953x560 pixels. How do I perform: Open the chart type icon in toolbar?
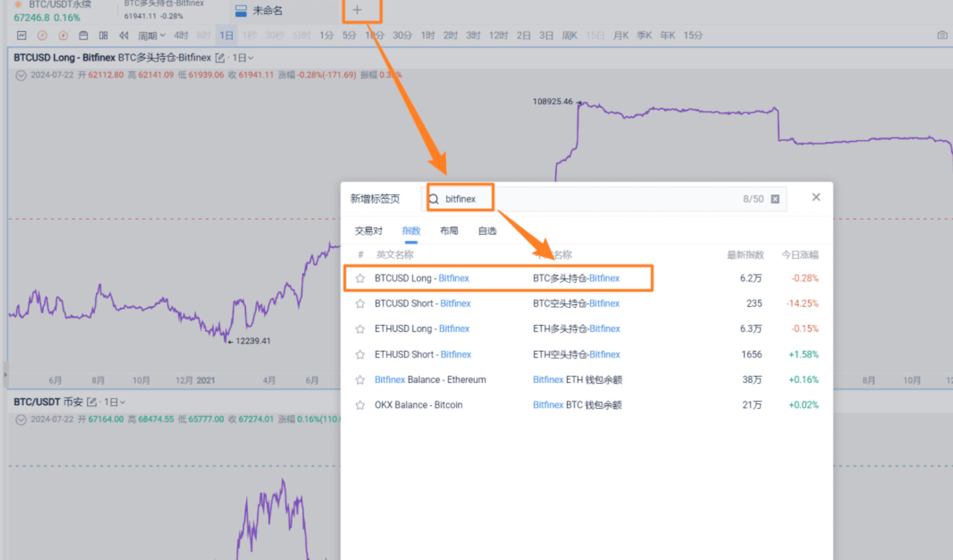click(21, 35)
